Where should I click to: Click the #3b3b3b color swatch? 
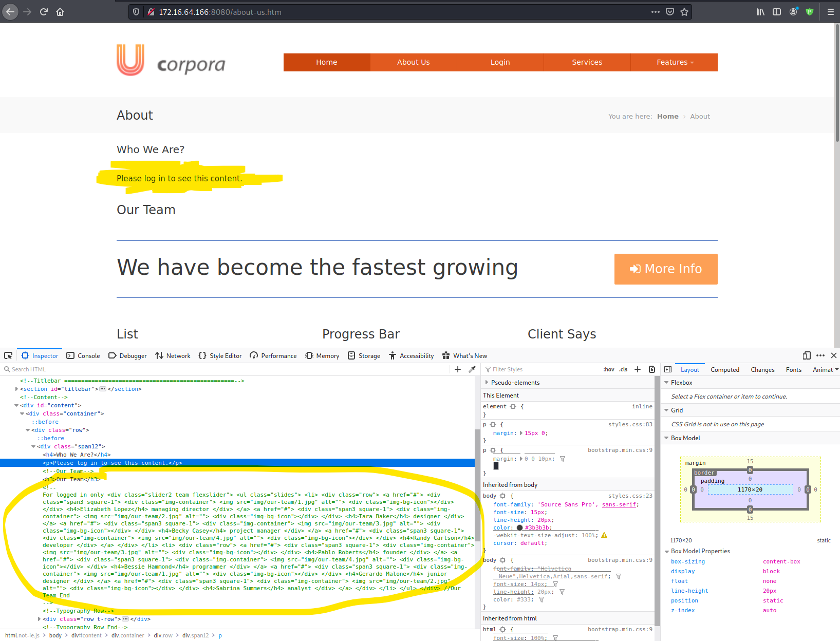(x=519, y=527)
